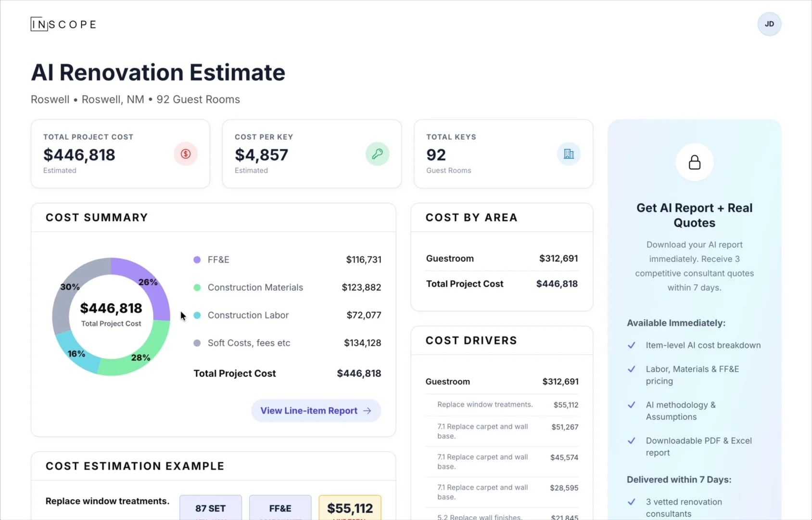The height and width of the screenshot is (520, 812).
Task: Select the FF&E chip in Cost Estimation Example
Action: pos(280,508)
